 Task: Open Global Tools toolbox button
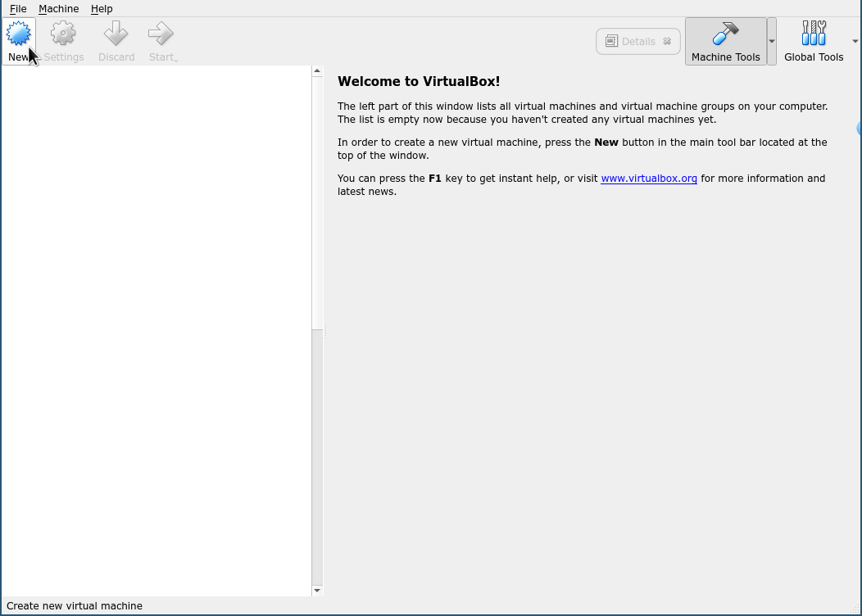click(x=814, y=41)
